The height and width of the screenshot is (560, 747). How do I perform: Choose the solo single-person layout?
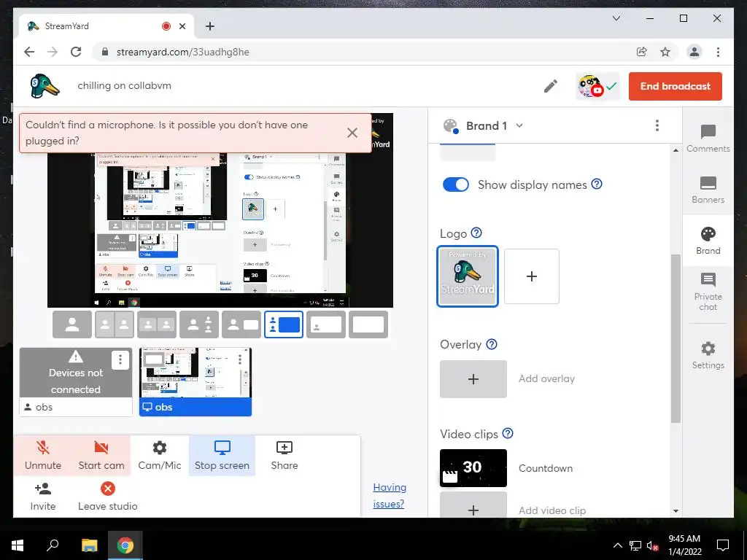click(72, 324)
